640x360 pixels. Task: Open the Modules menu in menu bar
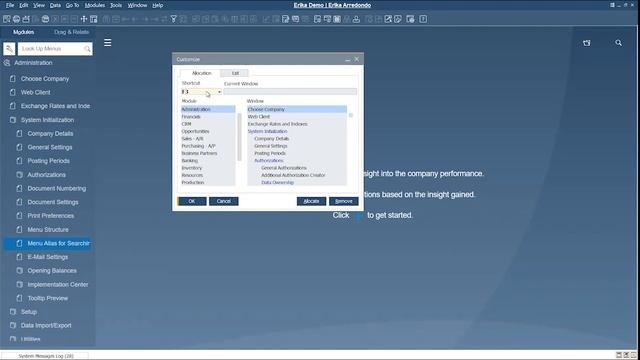coord(95,5)
